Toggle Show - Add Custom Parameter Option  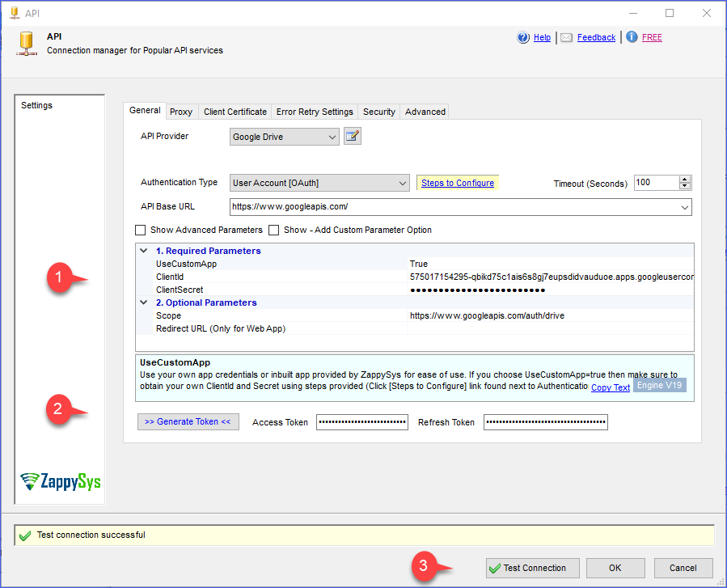click(x=274, y=230)
